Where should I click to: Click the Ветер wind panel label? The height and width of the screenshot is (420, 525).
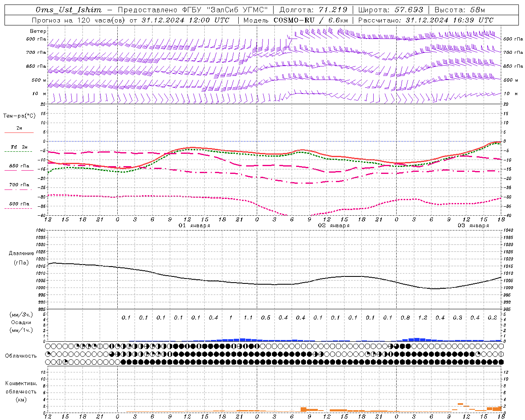pyautogui.click(x=38, y=31)
